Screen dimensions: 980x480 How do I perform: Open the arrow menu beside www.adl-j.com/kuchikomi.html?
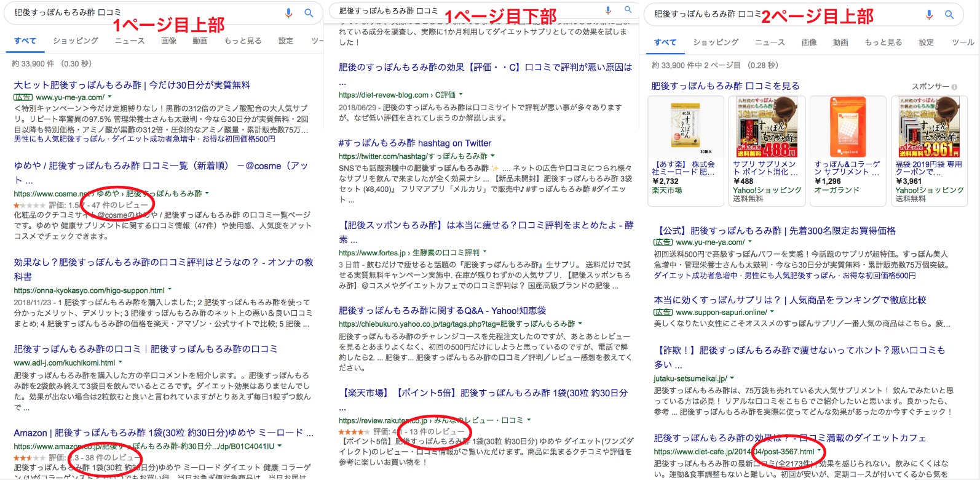(x=120, y=362)
